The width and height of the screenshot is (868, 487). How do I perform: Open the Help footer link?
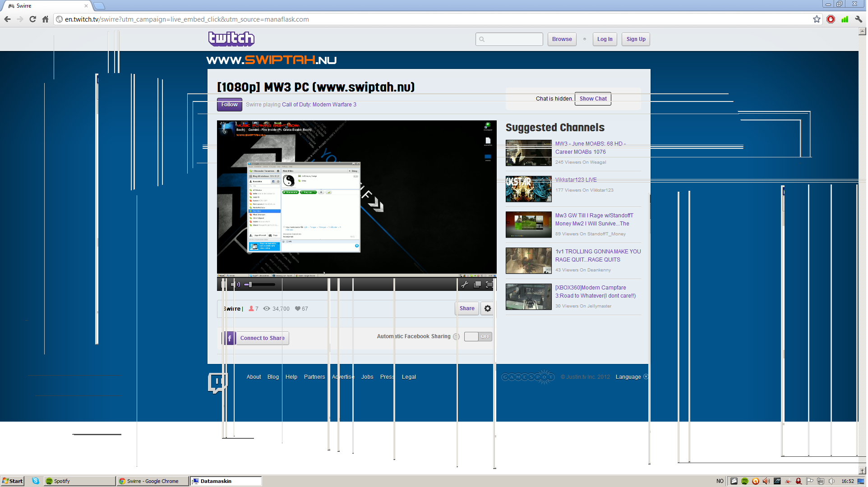291,377
